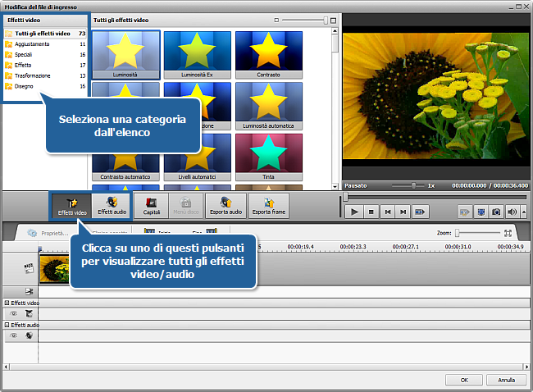Image resolution: width=533 pixels, height=392 pixels.
Task: Click the playback speed slider
Action: (x=413, y=185)
